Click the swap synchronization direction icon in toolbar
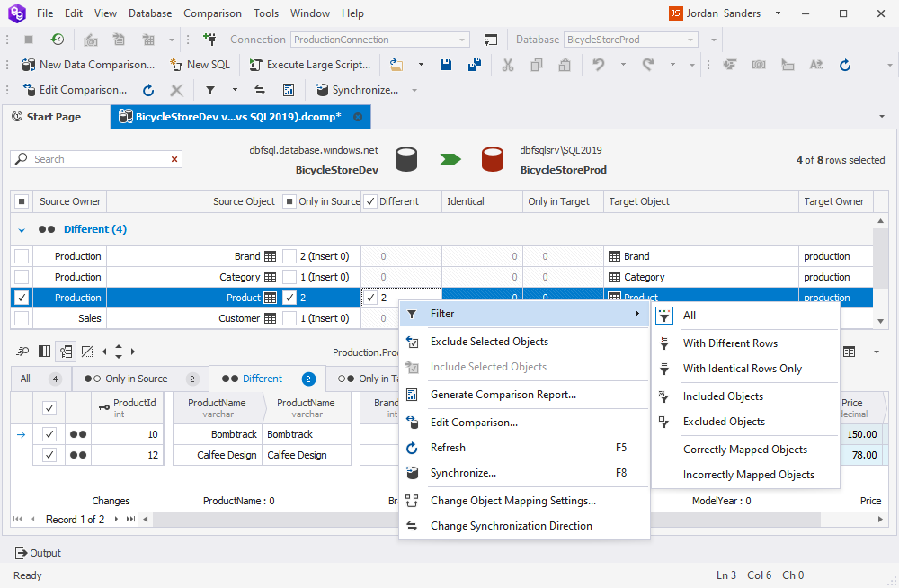This screenshot has height=588, width=899. [260, 90]
